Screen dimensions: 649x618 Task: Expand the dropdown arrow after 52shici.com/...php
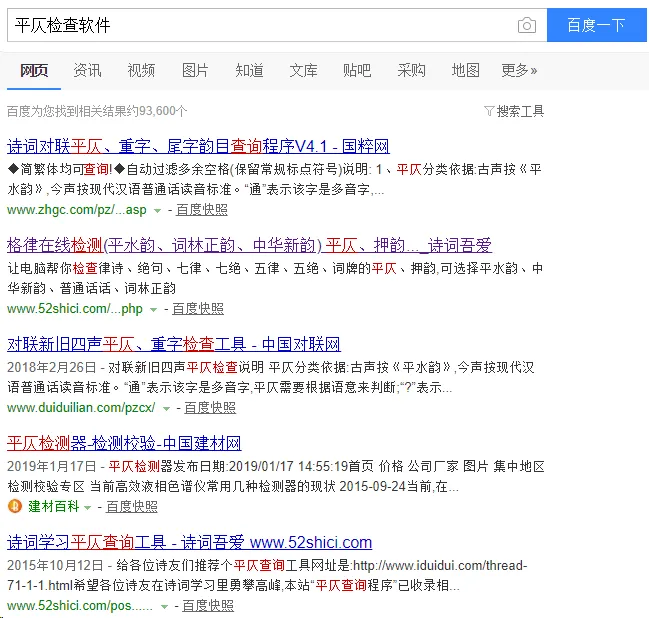(x=153, y=310)
